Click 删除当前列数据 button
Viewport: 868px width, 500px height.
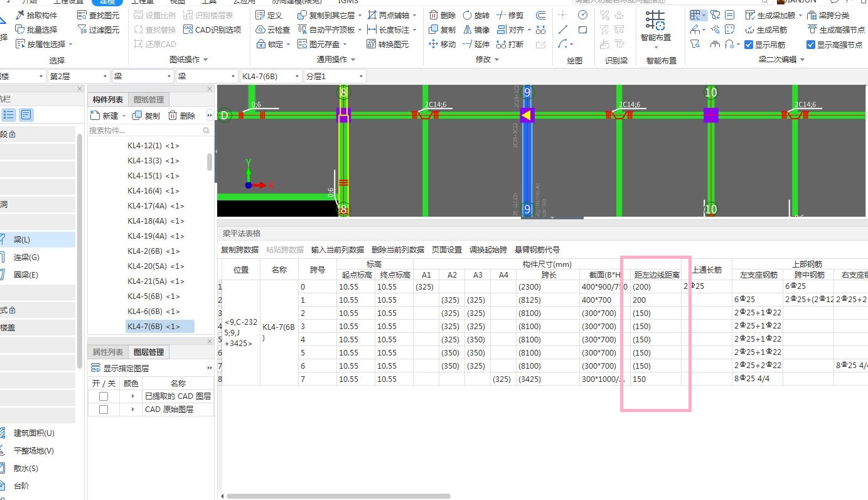(x=398, y=249)
